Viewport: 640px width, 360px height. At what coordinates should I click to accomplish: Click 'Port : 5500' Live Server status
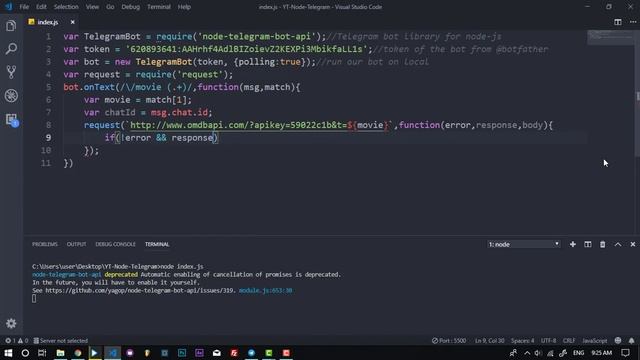[x=449, y=340]
